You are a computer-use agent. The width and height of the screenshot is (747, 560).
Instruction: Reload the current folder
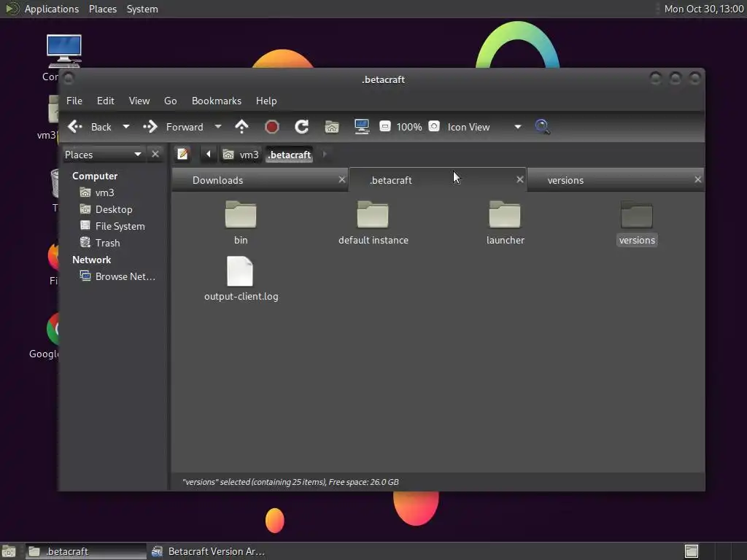tap(301, 127)
